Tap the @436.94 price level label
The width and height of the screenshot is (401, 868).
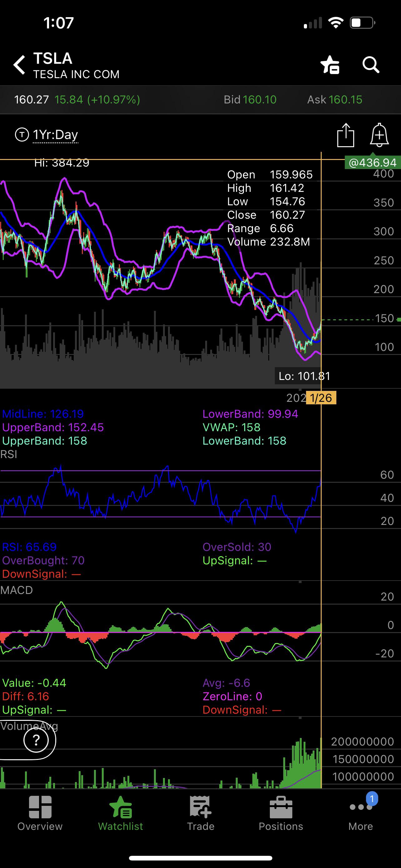coord(372,163)
